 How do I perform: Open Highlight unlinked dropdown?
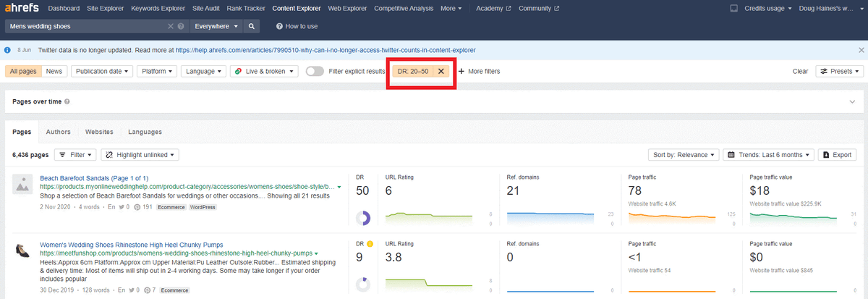(140, 155)
